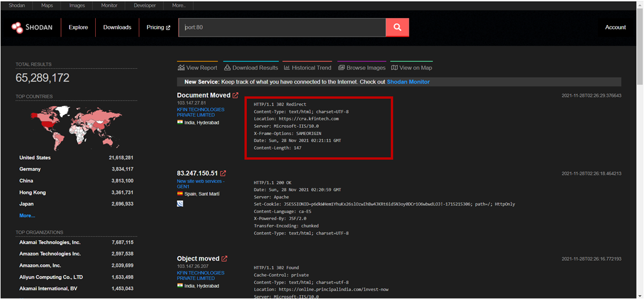Image resolution: width=644 pixels, height=299 pixels.
Task: Open external link icon beside Object moved
Action: pos(224,259)
